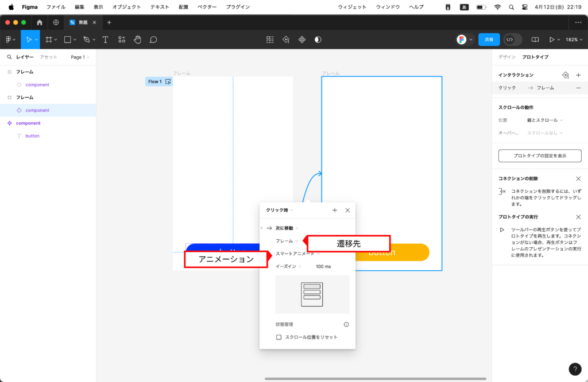Click the 100 ms duration field
The width and height of the screenshot is (588, 382).
(x=323, y=266)
